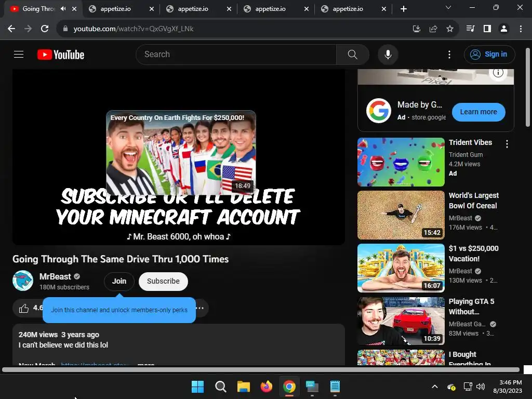View site info via the lock icon
Image resolution: width=532 pixels, height=399 pixels.
[65, 29]
